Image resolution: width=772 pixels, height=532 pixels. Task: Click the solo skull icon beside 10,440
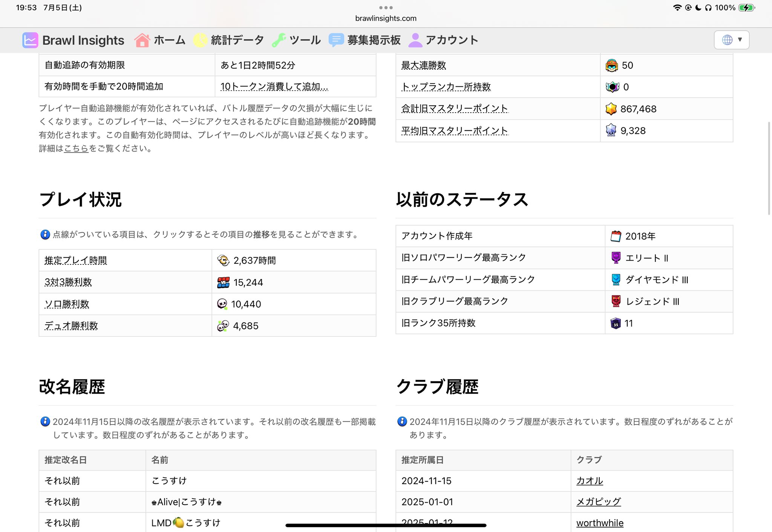(x=222, y=304)
